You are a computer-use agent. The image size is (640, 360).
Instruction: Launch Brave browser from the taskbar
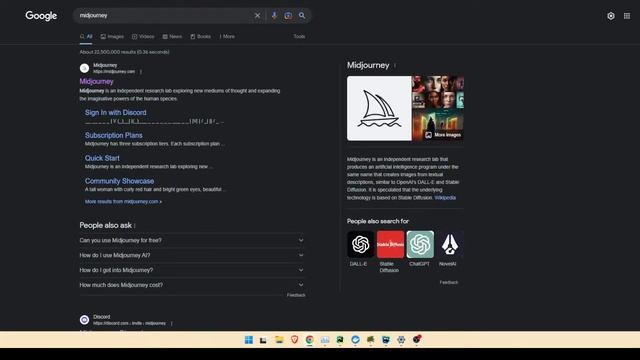tap(294, 340)
